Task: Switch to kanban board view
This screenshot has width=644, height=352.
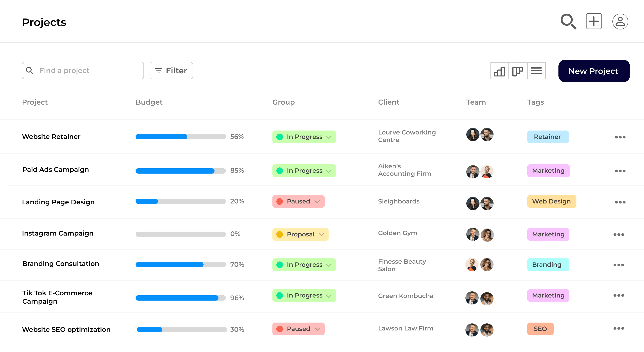Action: (517, 71)
